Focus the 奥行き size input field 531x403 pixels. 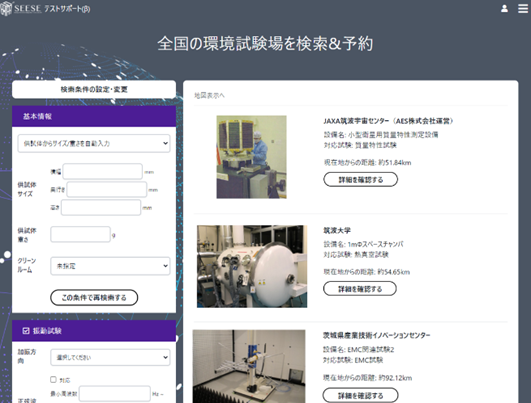[107, 189]
